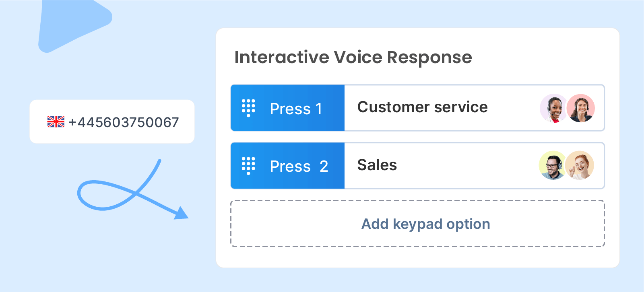
Task: Select the headset agent avatar on pink background
Action: (580, 108)
